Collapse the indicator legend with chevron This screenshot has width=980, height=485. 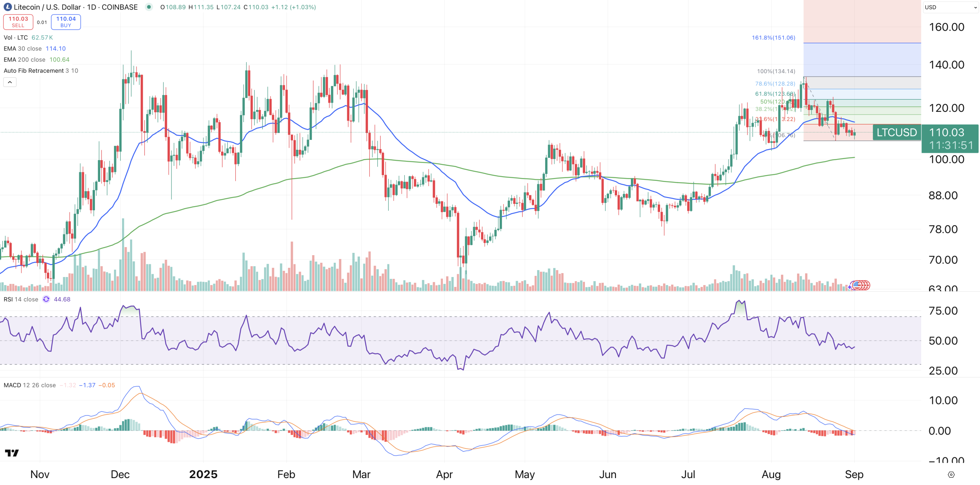click(10, 82)
